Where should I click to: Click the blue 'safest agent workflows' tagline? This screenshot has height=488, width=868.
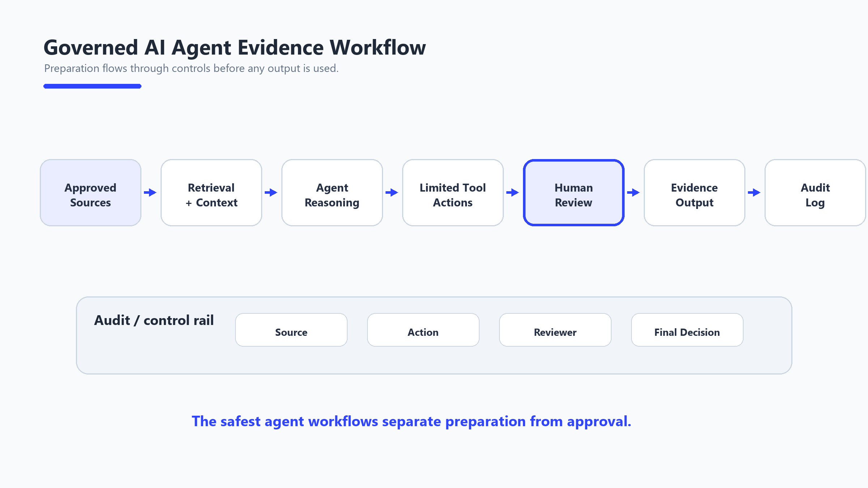pyautogui.click(x=412, y=421)
